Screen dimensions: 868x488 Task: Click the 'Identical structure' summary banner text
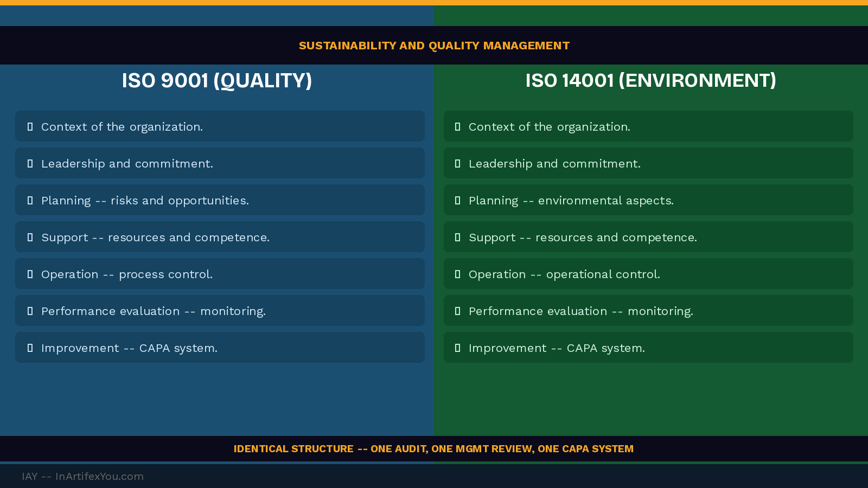pyautogui.click(x=433, y=449)
